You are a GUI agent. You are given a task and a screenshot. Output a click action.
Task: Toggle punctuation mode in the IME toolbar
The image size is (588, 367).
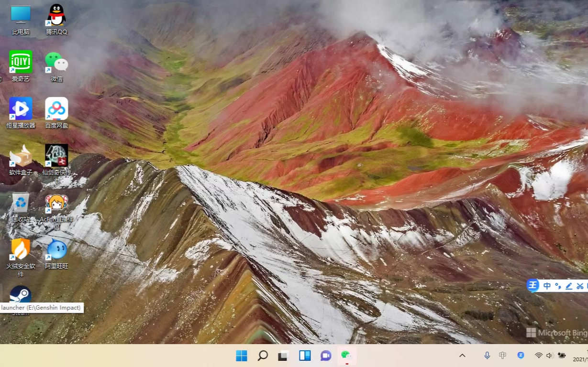tap(558, 286)
